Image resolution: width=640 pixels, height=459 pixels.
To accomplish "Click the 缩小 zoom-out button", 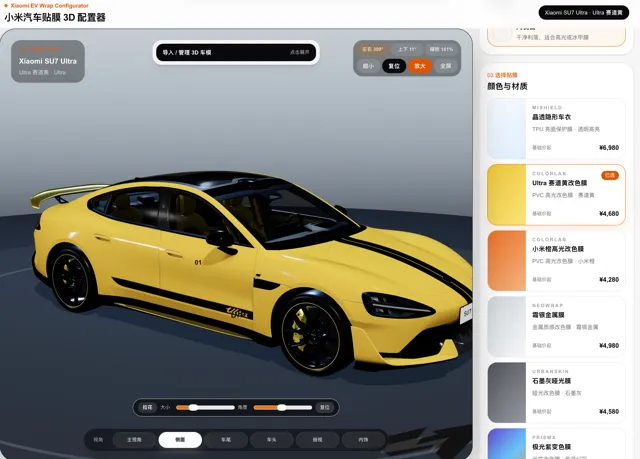I will (368, 66).
